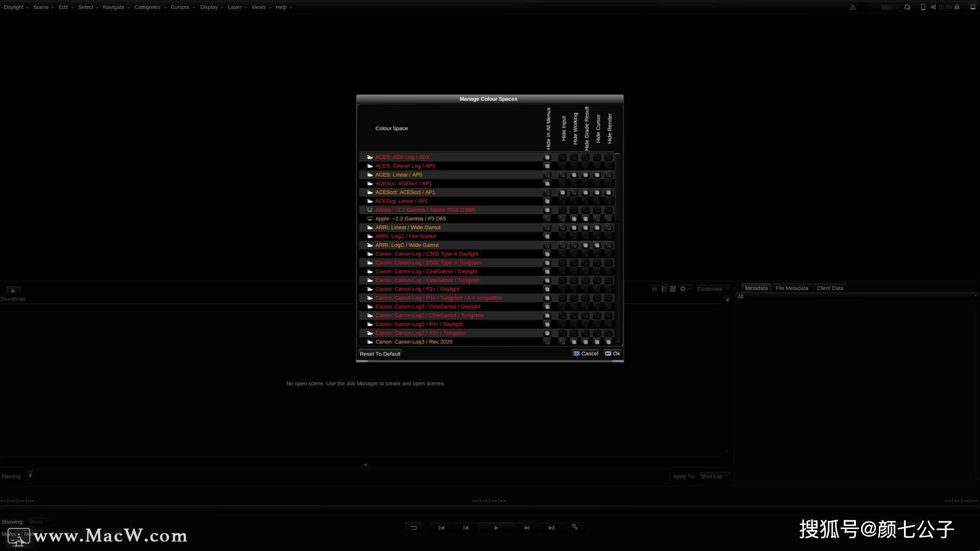This screenshot has height=551, width=980.
Task: Toggle Hide Input for ACEScct: ACEScct / AP1
Action: click(562, 192)
